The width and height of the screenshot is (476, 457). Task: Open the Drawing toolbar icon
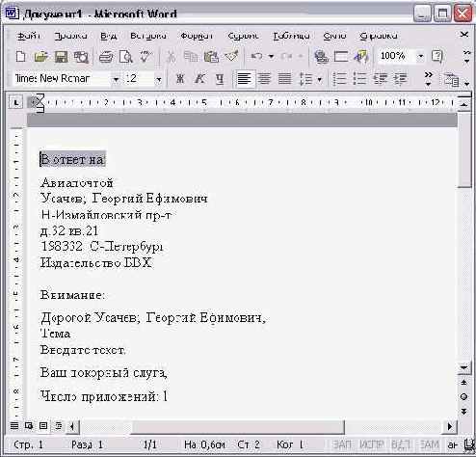361,57
